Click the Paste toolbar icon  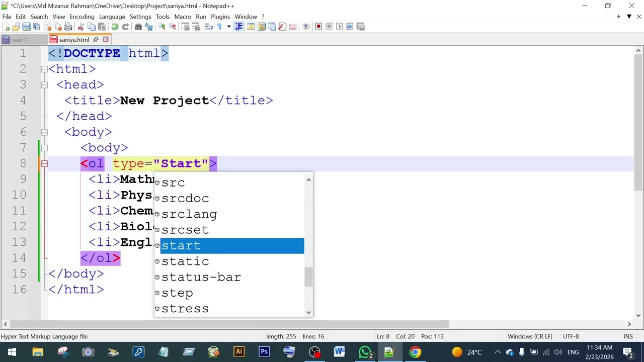(x=102, y=27)
